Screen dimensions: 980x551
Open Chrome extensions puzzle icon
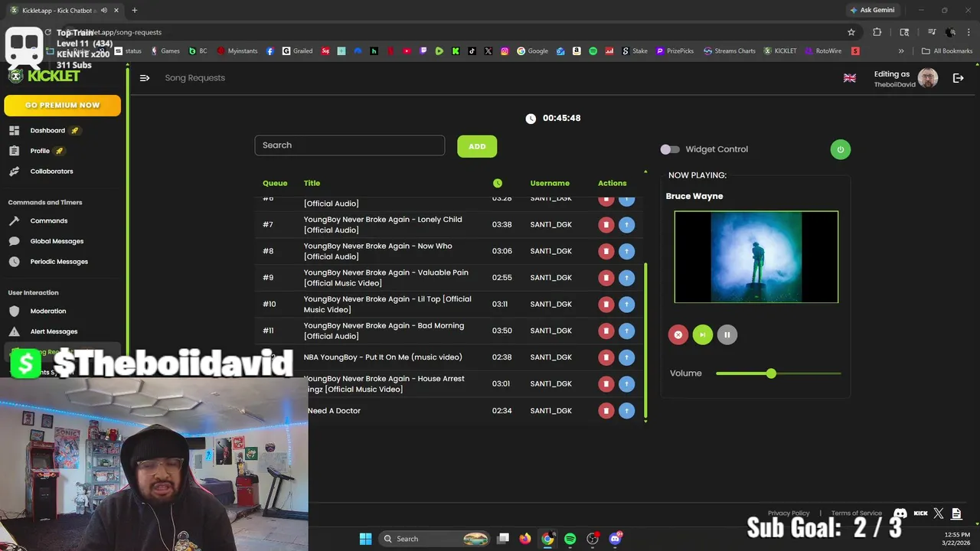point(877,32)
